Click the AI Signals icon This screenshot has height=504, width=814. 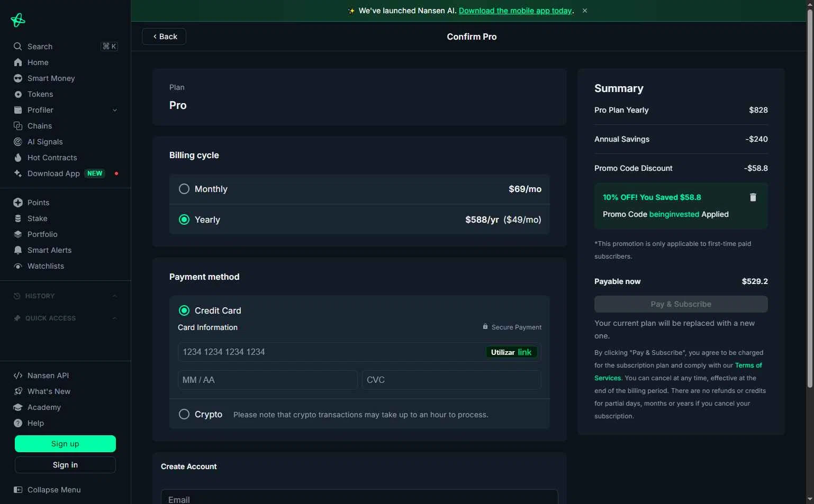tap(18, 142)
